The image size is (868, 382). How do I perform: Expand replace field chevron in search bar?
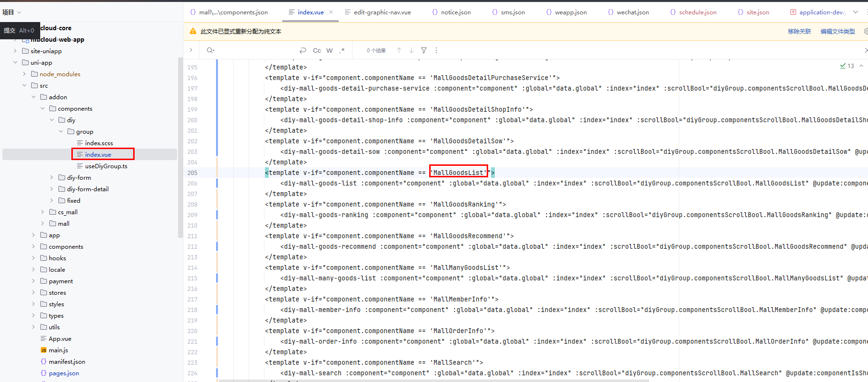pyautogui.click(x=191, y=50)
